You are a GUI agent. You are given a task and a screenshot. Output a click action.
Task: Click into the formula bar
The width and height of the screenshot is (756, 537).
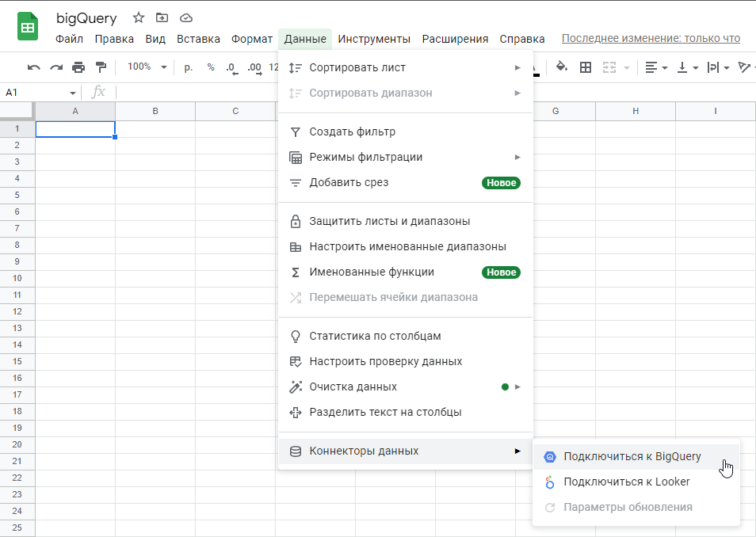pyautogui.click(x=434, y=92)
